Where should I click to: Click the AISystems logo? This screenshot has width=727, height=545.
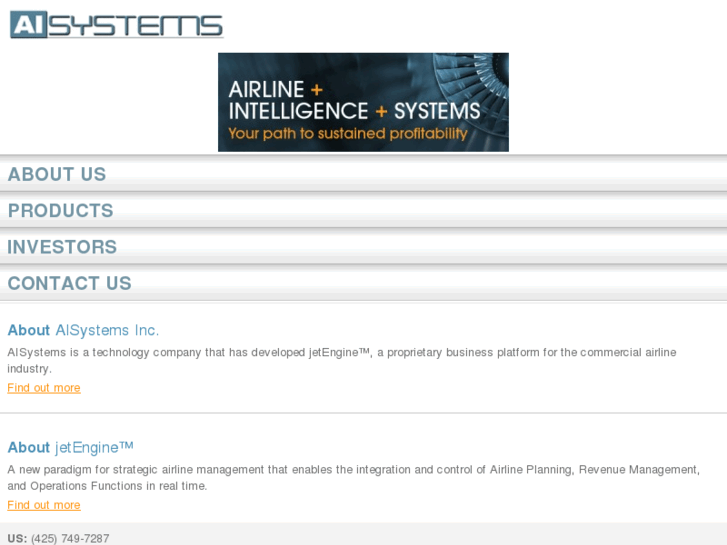coord(116,25)
